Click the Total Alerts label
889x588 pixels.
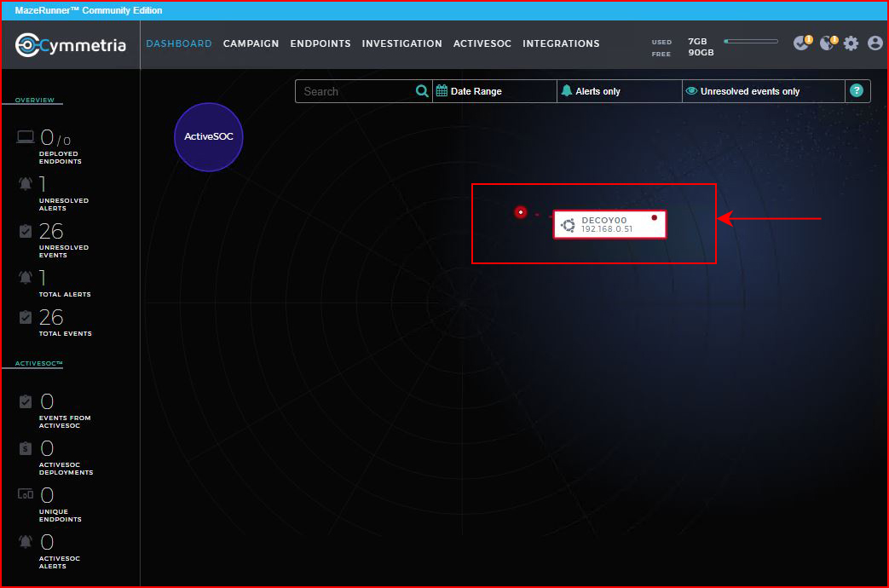(65, 294)
